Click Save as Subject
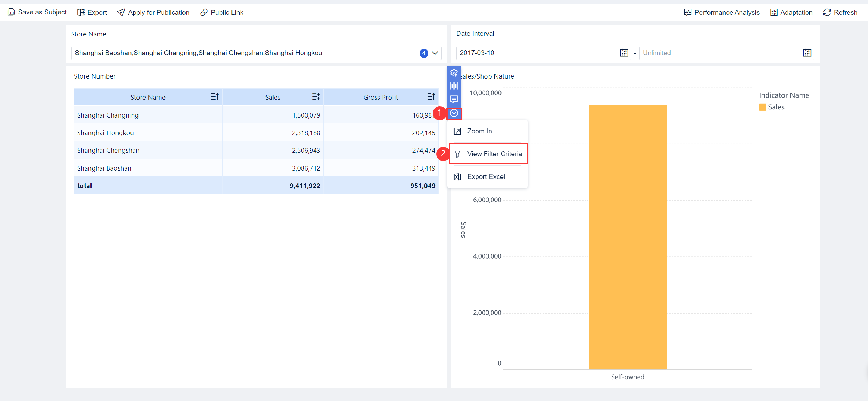Viewport: 868px width, 401px height. click(37, 12)
